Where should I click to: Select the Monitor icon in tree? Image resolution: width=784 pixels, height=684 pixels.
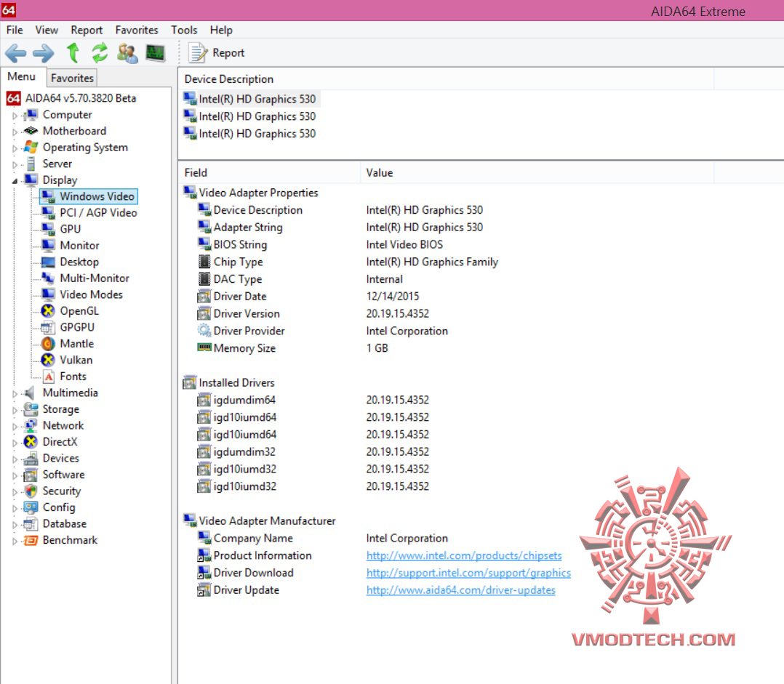(49, 245)
